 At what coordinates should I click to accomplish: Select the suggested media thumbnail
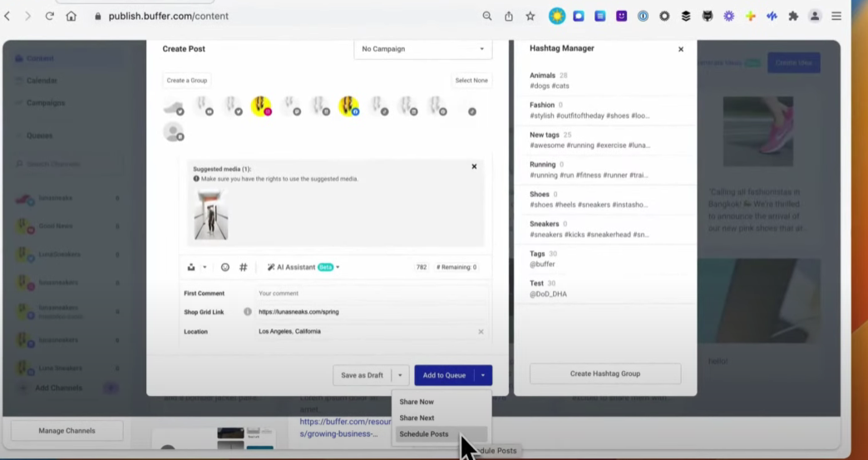[x=211, y=215]
